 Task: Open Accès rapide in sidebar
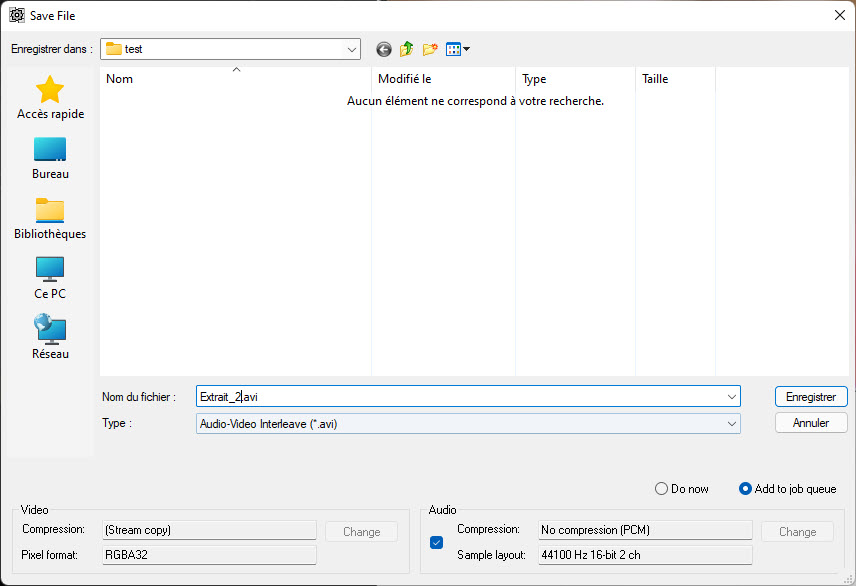[x=50, y=97]
